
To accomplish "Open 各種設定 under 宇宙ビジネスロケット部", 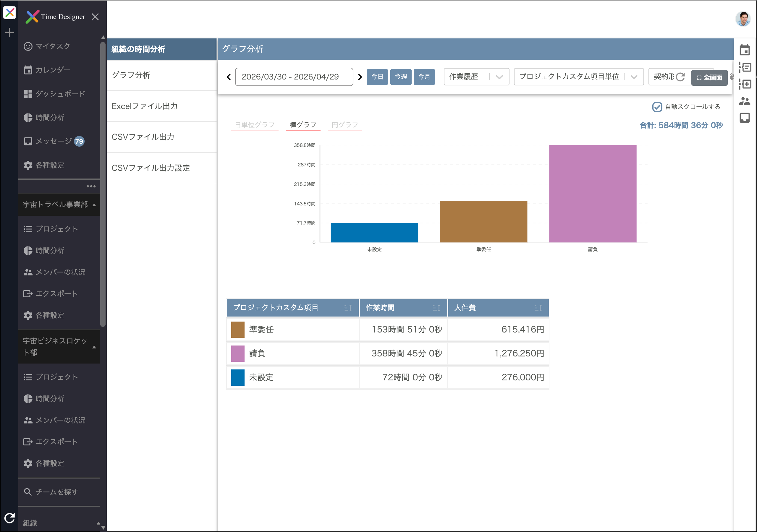I will point(59,463).
